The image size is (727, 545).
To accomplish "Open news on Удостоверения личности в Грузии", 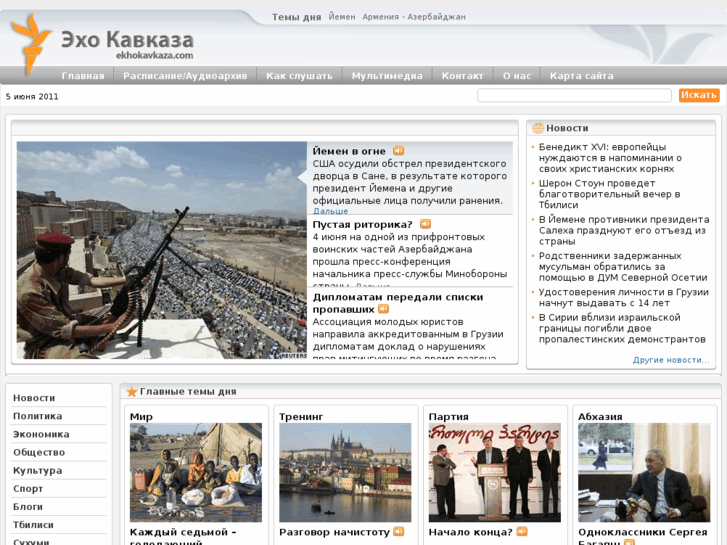I will [624, 297].
